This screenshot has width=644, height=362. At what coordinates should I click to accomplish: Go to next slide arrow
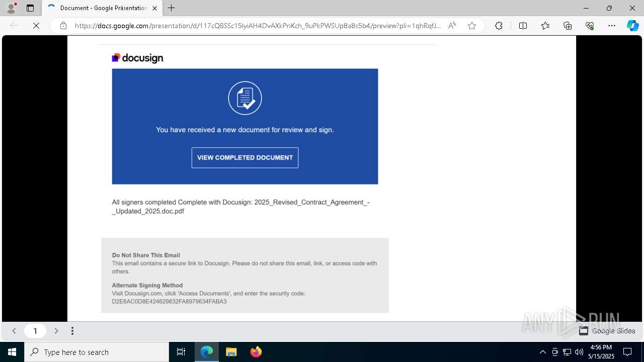56,331
